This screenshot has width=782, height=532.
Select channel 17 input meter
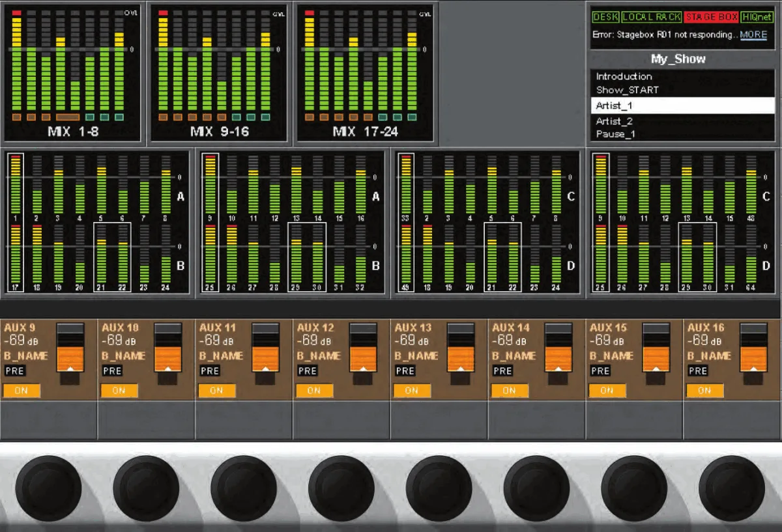[16, 258]
